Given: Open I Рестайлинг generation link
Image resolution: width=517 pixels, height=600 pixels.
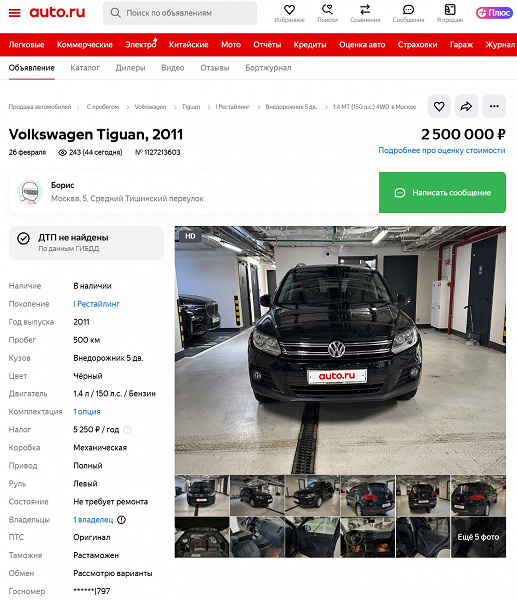Looking at the screenshot, I should click(x=96, y=304).
